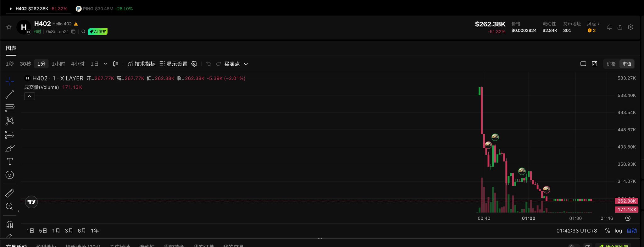The height and width of the screenshot is (247, 644).
Task: Add H402 to favorites with star
Action: (x=9, y=27)
